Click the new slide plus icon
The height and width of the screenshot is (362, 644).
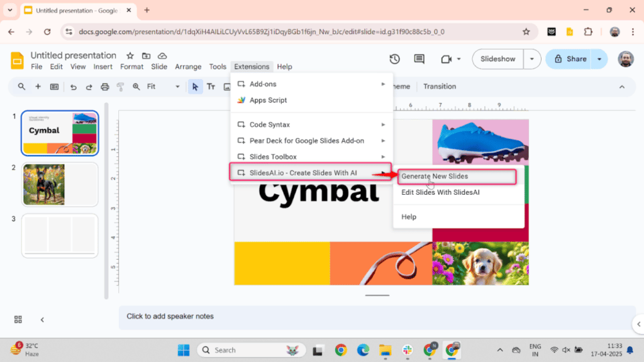pos(38,87)
